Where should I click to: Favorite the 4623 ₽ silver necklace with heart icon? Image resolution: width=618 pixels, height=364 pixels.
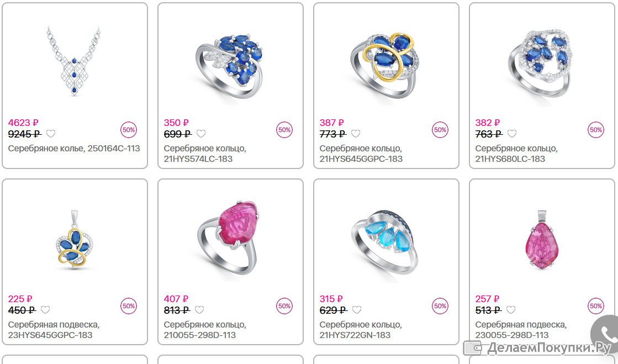point(51,134)
